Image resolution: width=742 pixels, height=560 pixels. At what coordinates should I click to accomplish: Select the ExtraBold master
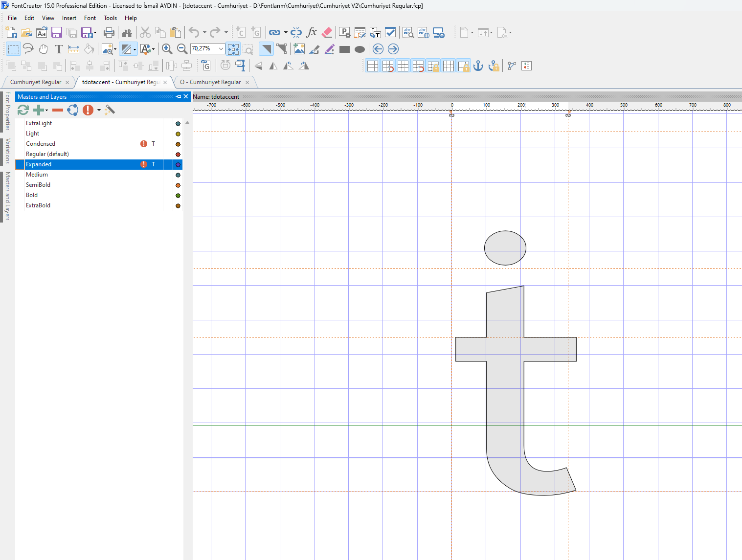pyautogui.click(x=38, y=205)
